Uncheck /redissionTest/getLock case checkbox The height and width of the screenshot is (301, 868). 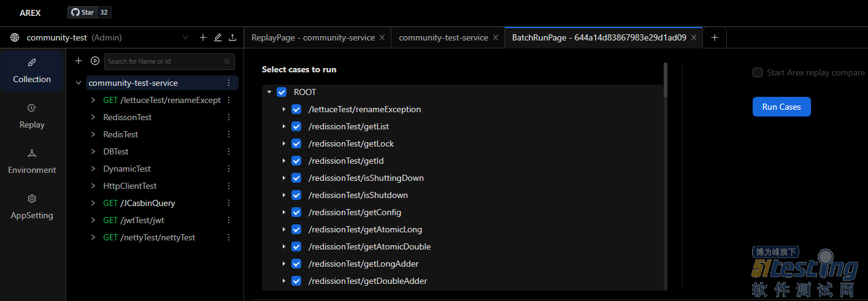pyautogui.click(x=296, y=143)
